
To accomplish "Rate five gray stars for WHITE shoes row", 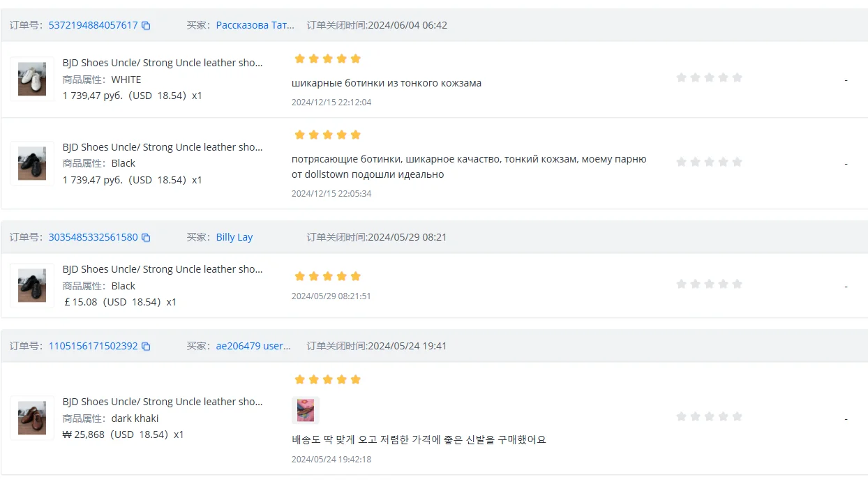I will [737, 77].
